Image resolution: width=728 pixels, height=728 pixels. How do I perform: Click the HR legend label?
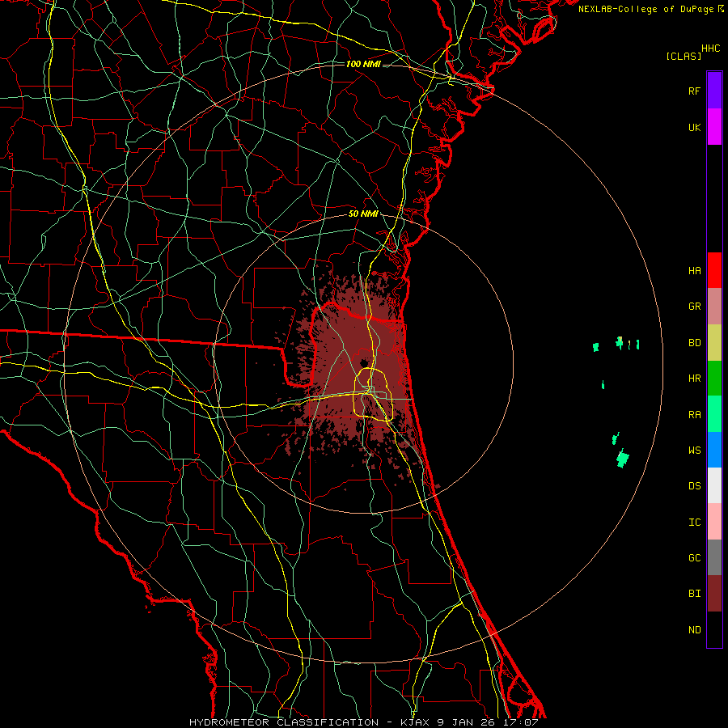coord(694,379)
